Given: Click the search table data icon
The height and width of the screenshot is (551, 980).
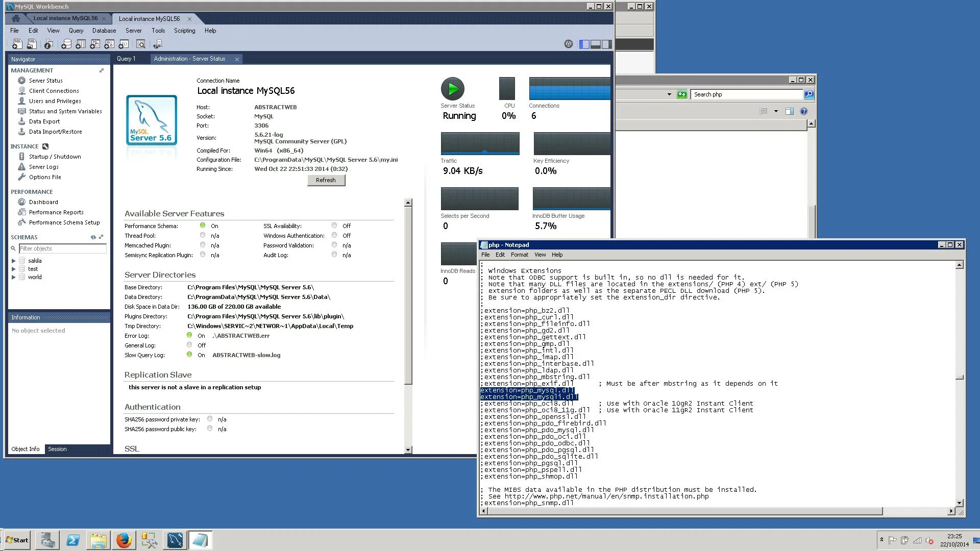Looking at the screenshot, I should (x=141, y=44).
